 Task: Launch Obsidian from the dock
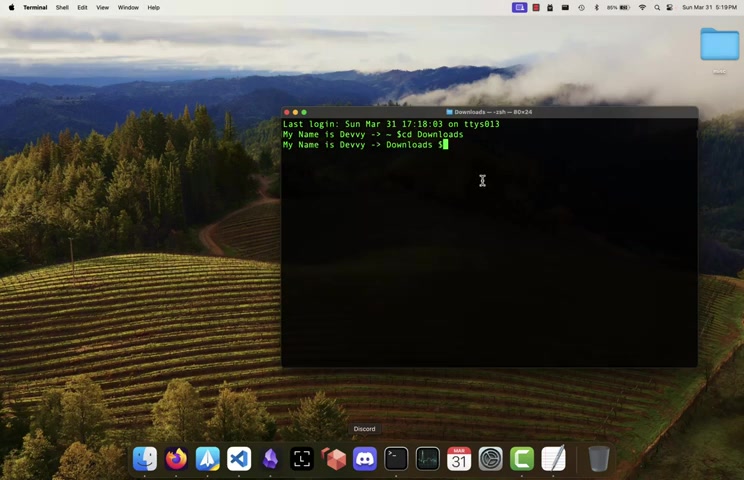click(x=270, y=459)
